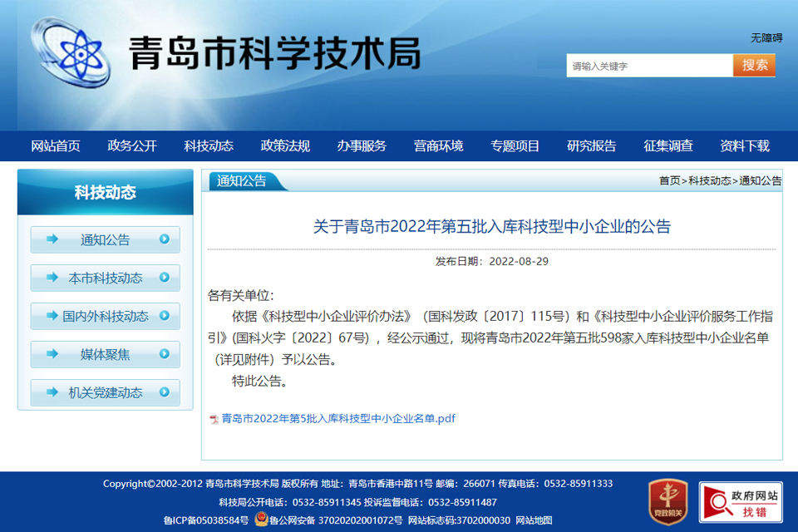This screenshot has height=532, width=798.
Task: Click 网站标志码:3702000030 in footer
Action: (459, 520)
